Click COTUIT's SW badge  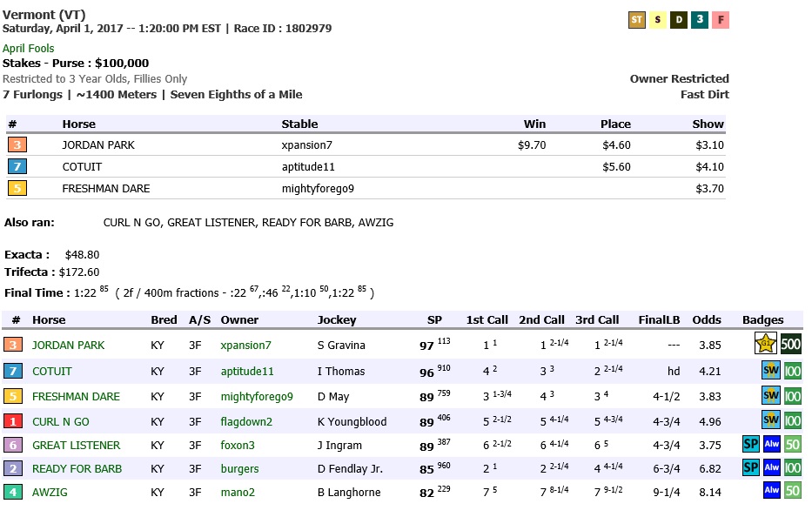pos(770,371)
